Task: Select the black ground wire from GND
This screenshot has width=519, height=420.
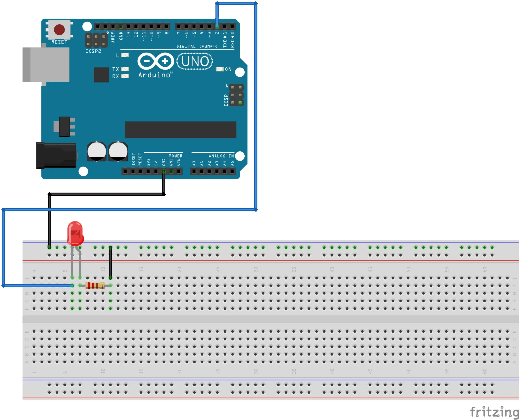Action: pos(106,194)
